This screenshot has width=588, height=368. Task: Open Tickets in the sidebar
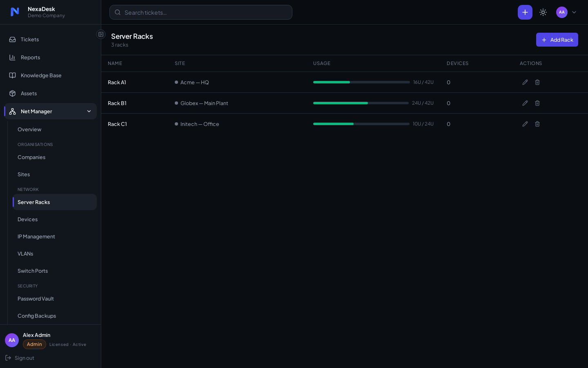51,40
